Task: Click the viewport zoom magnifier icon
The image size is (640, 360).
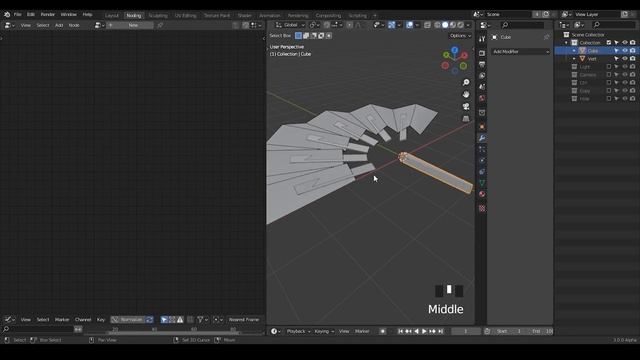Action: [x=466, y=82]
